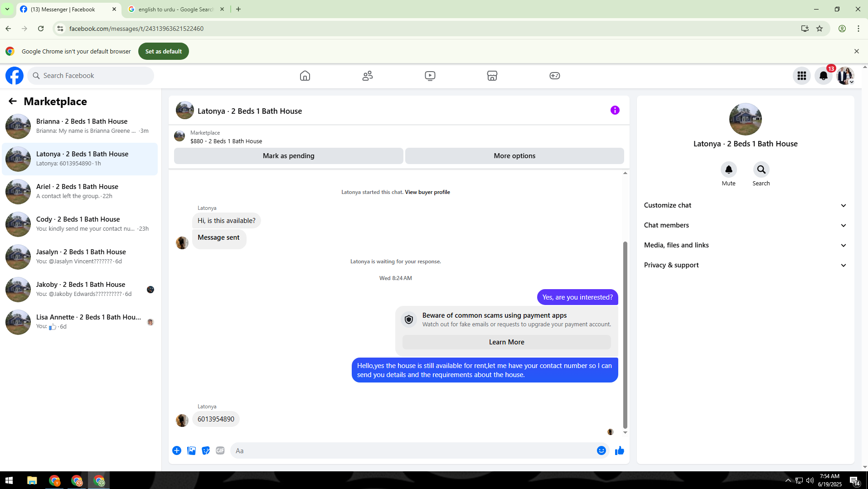This screenshot has height=489, width=868.
Task: Open the account profile picture menu
Action: pos(845,76)
